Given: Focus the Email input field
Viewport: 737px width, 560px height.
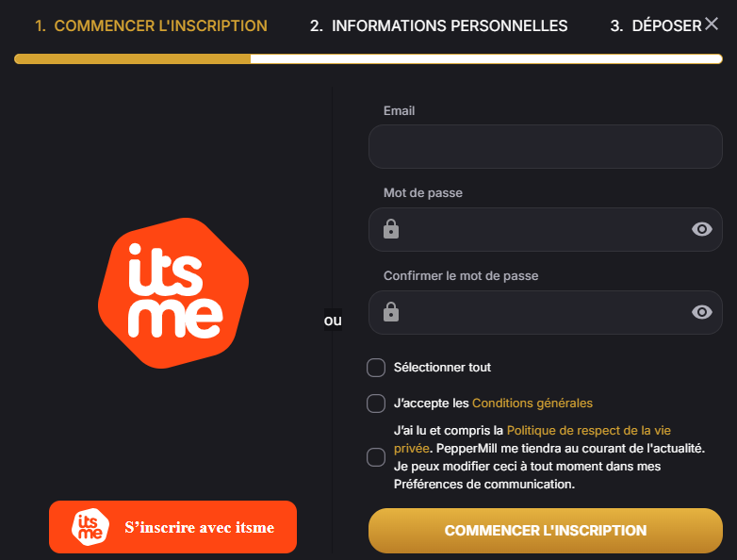Looking at the screenshot, I should coord(546,147).
